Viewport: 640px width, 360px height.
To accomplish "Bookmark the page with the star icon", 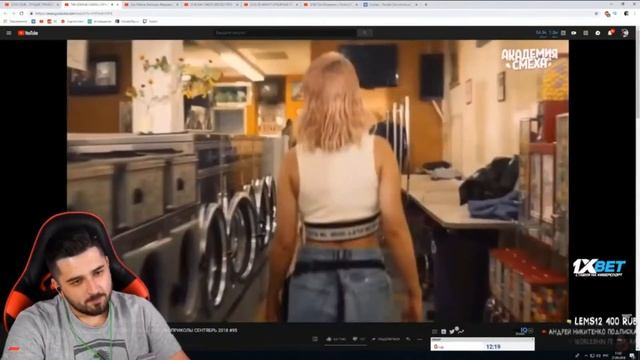I will point(596,13).
